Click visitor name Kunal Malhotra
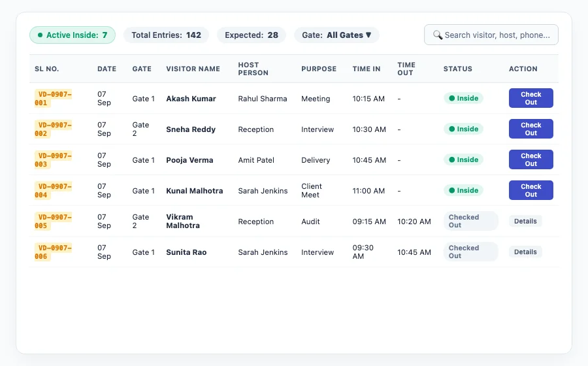 point(194,191)
